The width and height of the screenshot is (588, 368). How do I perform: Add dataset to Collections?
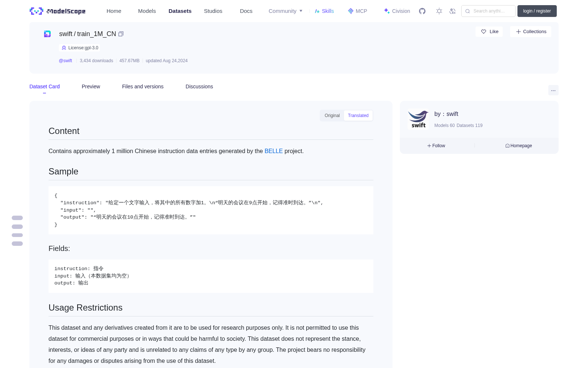[531, 32]
